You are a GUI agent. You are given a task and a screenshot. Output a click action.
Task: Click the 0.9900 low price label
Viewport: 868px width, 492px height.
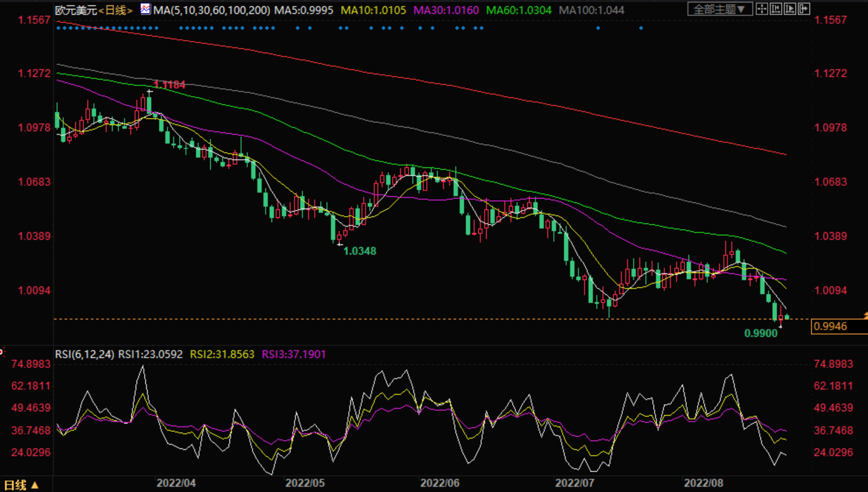tap(761, 333)
